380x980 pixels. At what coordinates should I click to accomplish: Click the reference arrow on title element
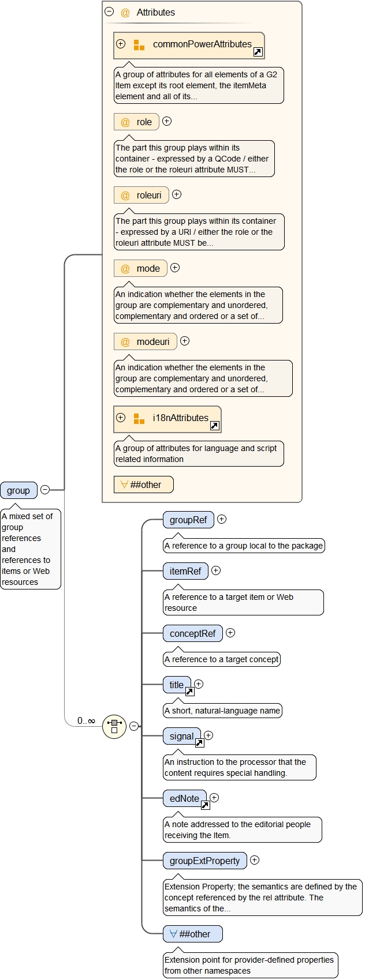pos(189,692)
